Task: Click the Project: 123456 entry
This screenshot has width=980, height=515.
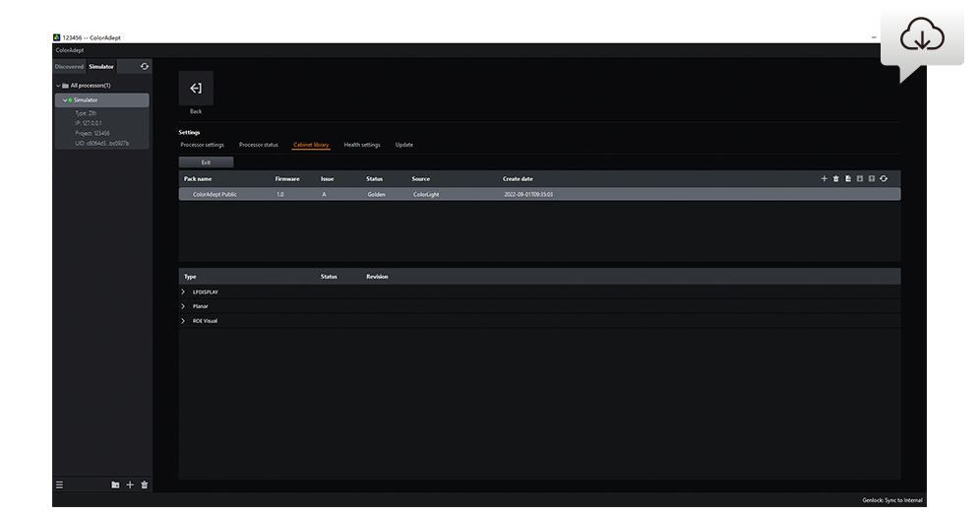Action: [92, 133]
